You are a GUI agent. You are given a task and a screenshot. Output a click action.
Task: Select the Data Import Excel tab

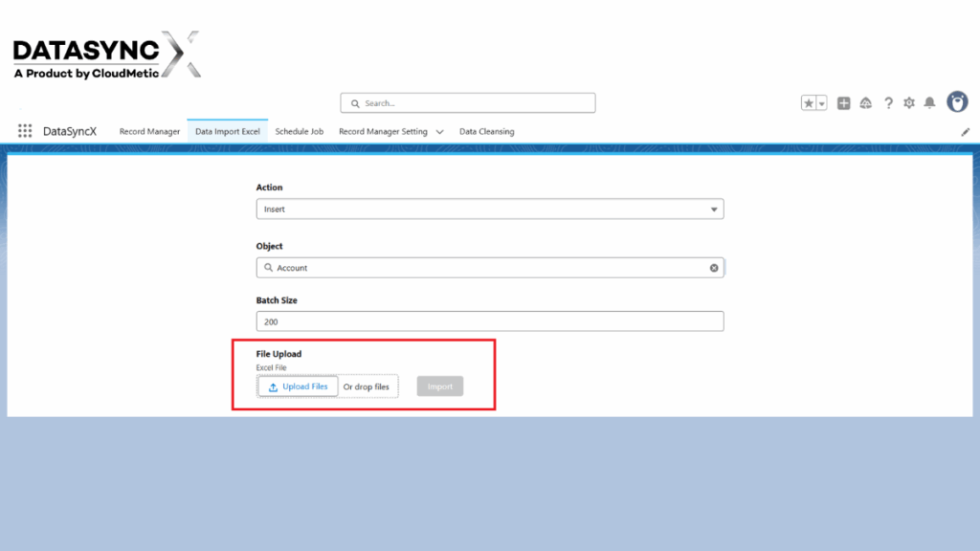click(x=228, y=132)
